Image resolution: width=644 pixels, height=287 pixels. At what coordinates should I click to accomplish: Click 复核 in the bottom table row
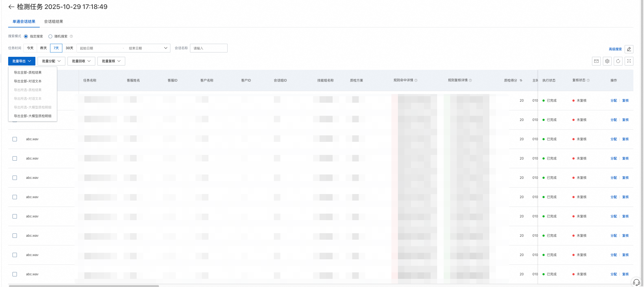(x=625, y=274)
